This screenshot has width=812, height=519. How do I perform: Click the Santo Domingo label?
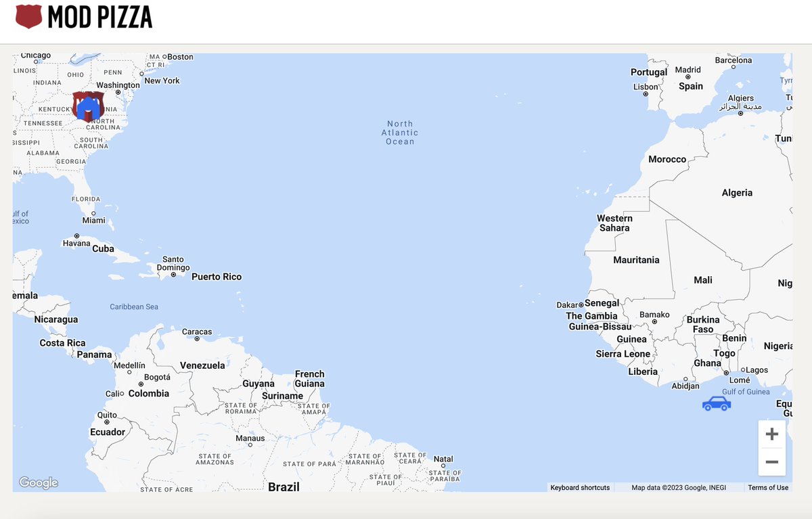point(173,263)
